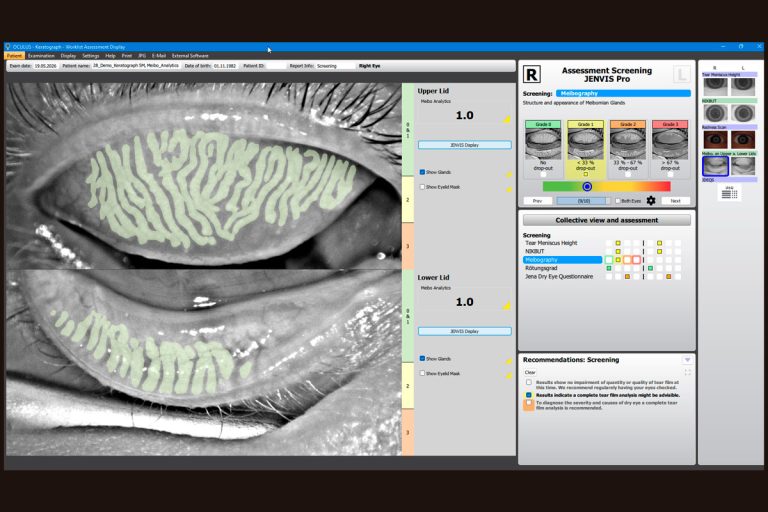Open the screening settings gear icon
Viewport: 768px width, 512px height.
point(651,200)
